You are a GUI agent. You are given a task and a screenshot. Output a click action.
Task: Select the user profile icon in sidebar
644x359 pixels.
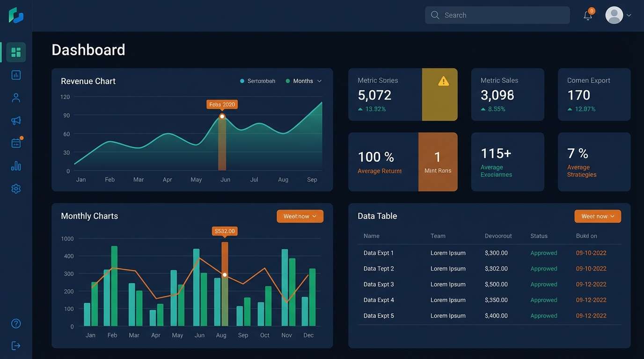(15, 97)
